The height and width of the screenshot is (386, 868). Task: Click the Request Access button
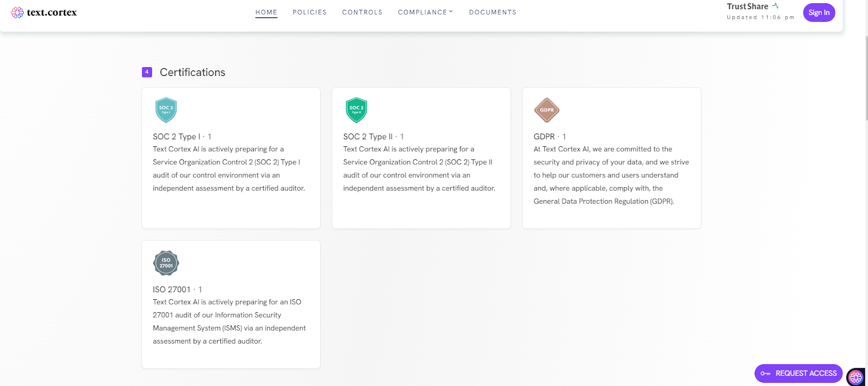pos(799,374)
